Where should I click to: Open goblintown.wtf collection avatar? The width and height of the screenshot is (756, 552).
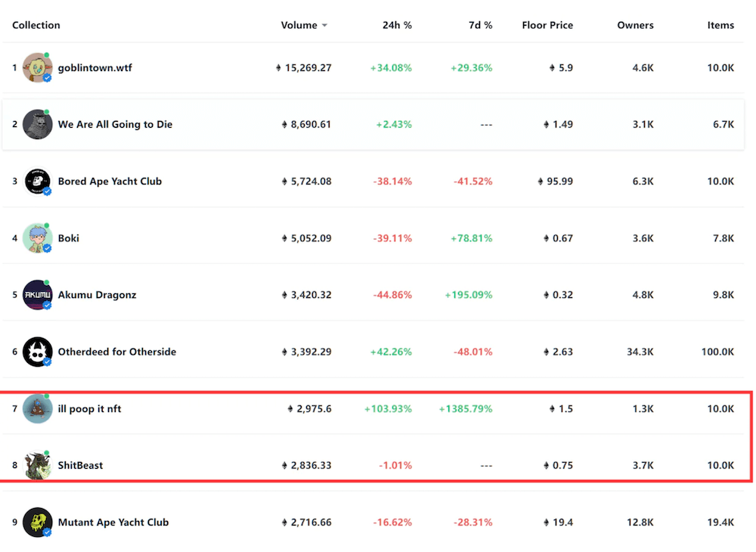(x=38, y=68)
